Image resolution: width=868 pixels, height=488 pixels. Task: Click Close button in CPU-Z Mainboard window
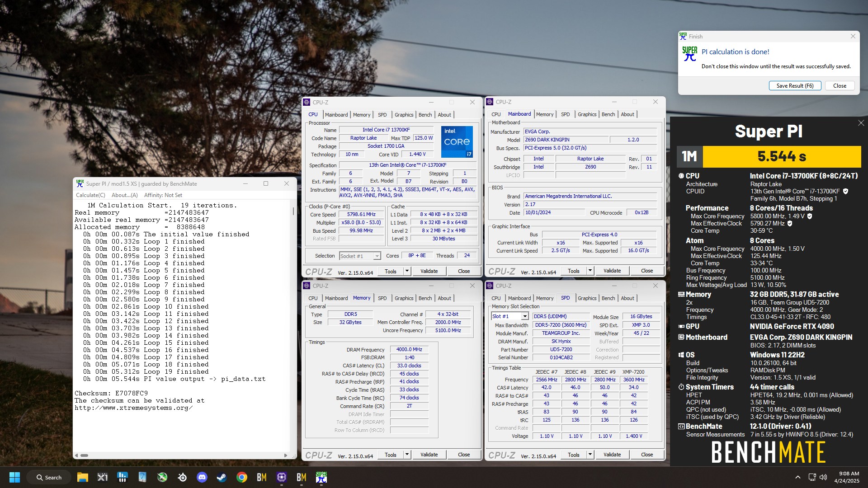pos(647,271)
